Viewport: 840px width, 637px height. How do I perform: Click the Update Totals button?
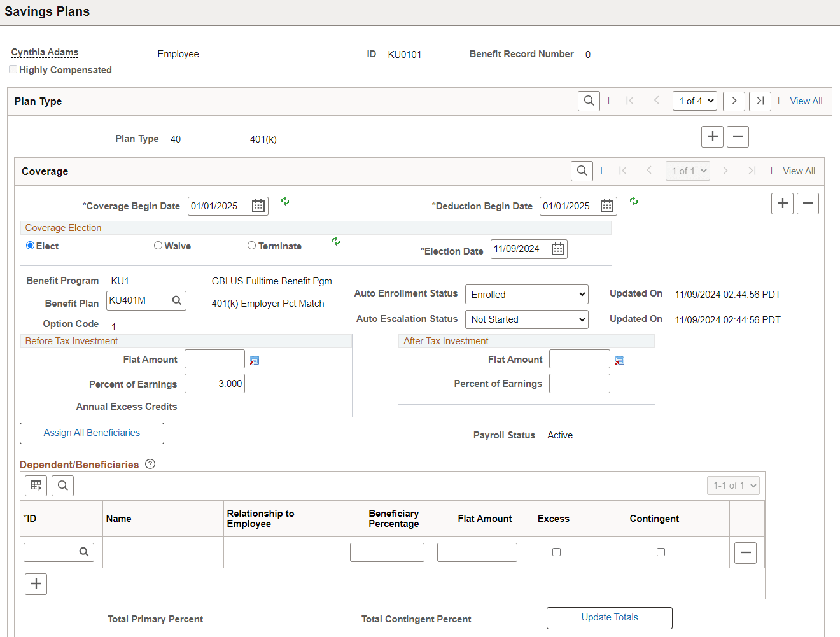pos(610,618)
